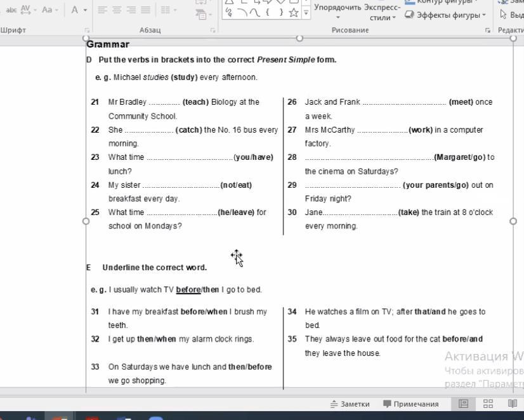The width and height of the screenshot is (524, 420).
Task: Center the paragraph text
Action: 117,10
